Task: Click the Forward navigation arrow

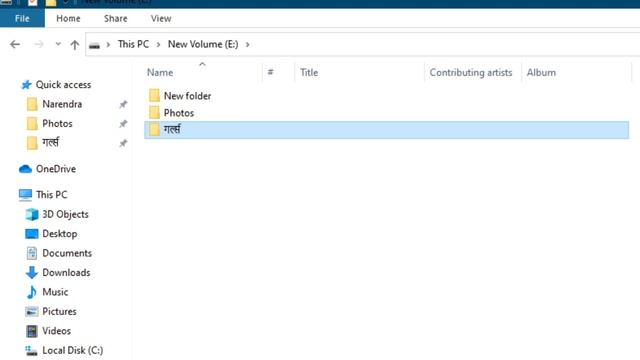Action: pos(39,44)
